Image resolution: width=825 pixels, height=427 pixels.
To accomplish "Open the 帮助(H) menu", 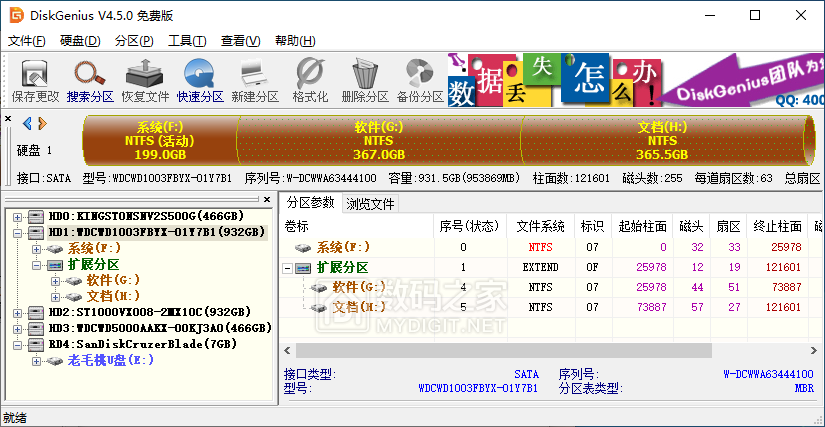I will pyautogui.click(x=295, y=41).
